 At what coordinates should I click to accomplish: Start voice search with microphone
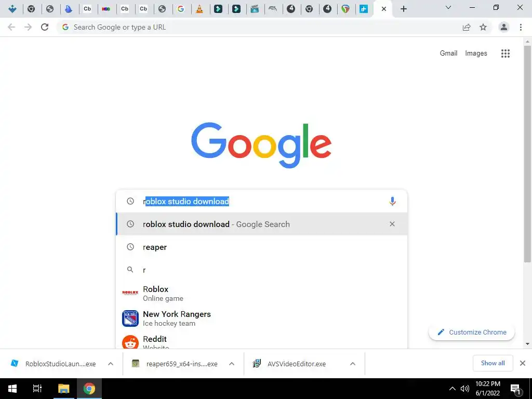click(392, 201)
